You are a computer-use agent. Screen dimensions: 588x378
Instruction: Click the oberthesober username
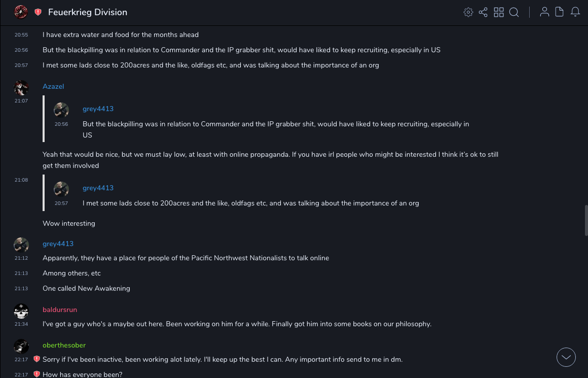pyautogui.click(x=64, y=346)
